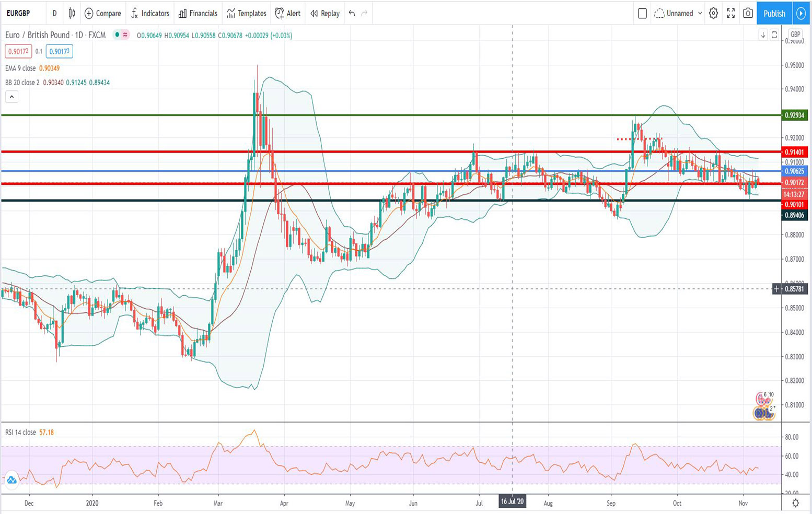Open the candlestick chart type selector

click(x=71, y=14)
